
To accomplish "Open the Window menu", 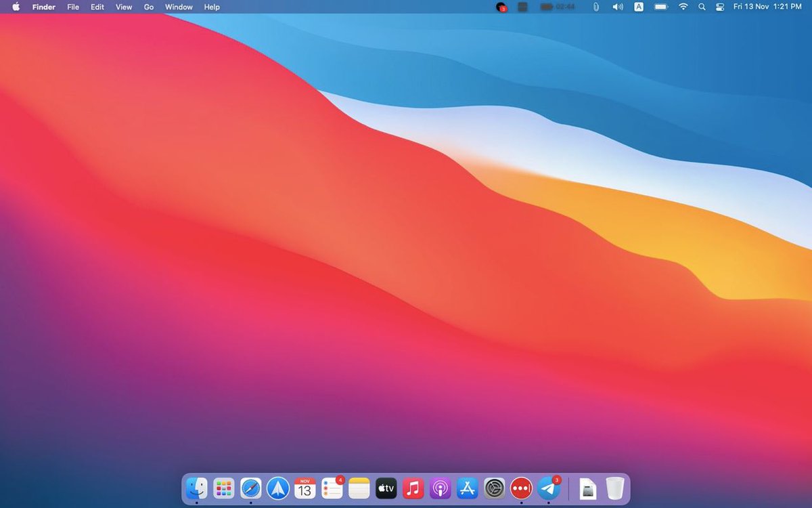I will coord(179,7).
